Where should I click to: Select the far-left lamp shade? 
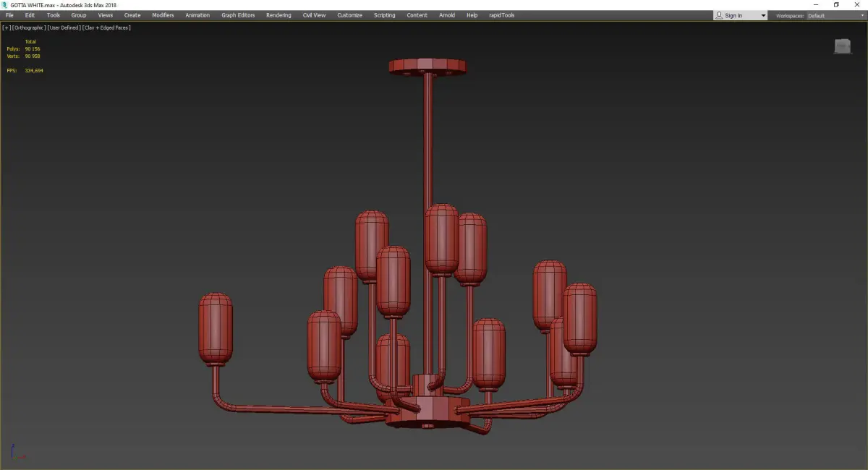tap(216, 329)
